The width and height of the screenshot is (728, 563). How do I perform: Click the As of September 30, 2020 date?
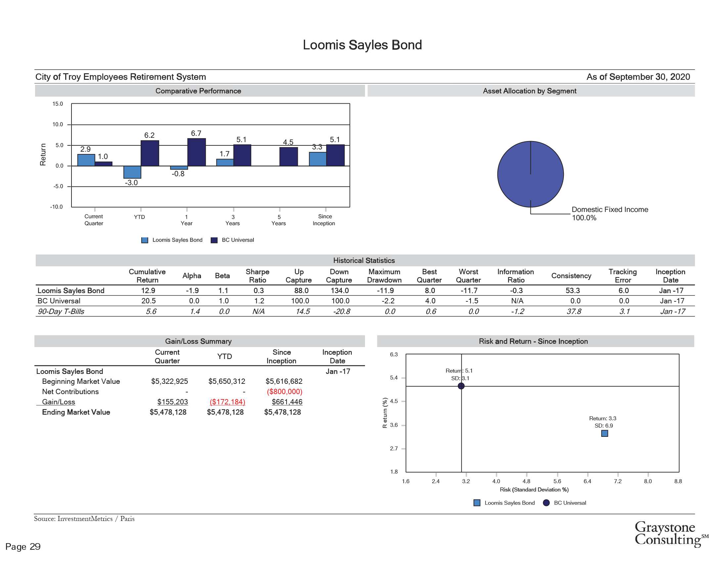(638, 77)
